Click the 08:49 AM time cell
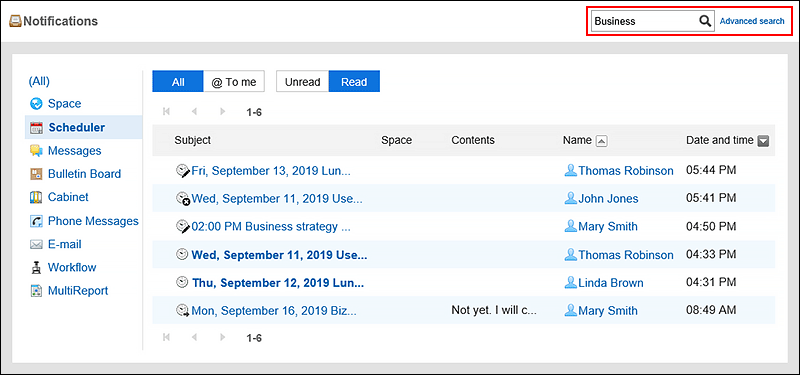The width and height of the screenshot is (800, 375). click(711, 310)
